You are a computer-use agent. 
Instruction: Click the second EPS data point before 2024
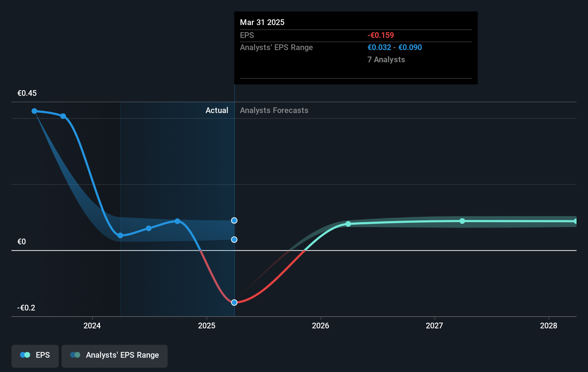63,116
